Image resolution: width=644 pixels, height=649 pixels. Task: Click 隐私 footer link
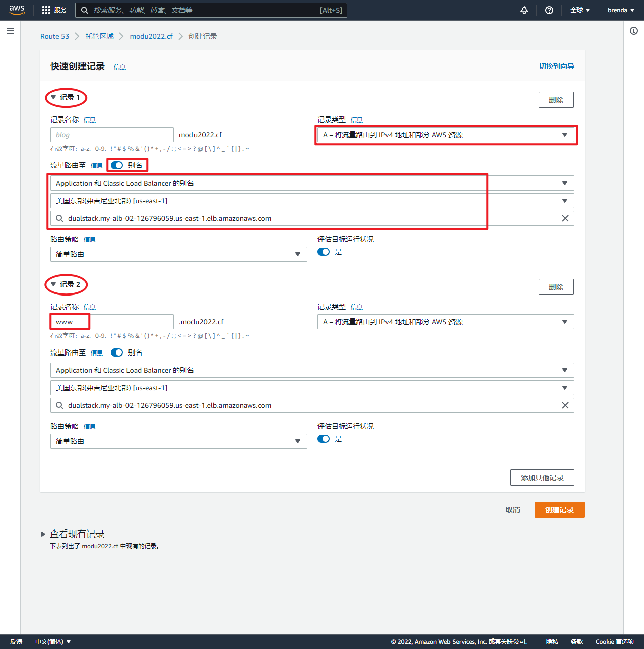coord(552,642)
